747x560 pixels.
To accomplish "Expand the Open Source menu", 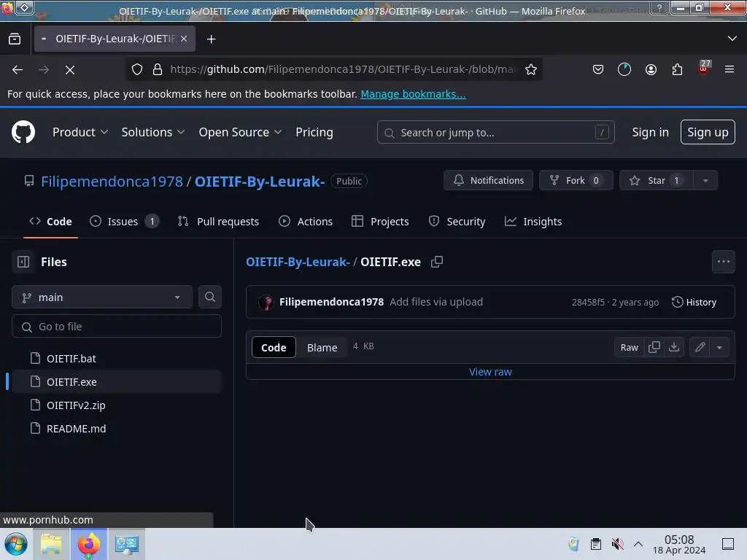I will [240, 132].
